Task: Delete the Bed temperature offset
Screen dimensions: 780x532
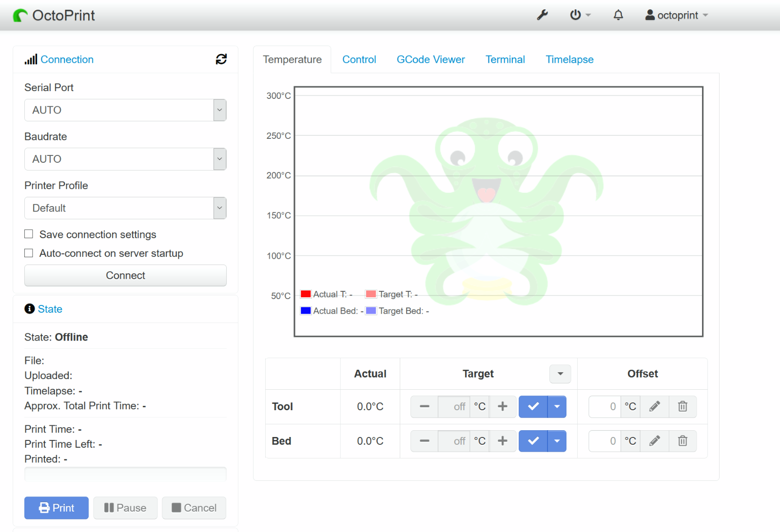Action: pos(682,441)
